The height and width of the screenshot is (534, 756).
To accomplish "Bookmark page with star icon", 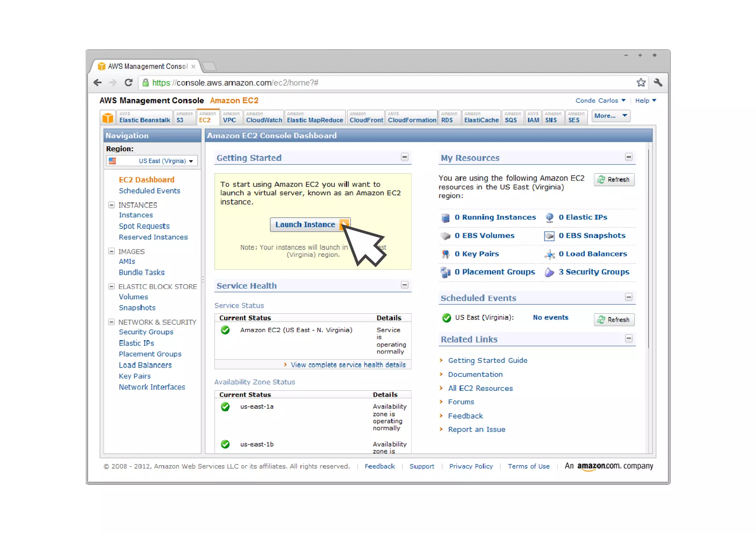I will [x=641, y=83].
